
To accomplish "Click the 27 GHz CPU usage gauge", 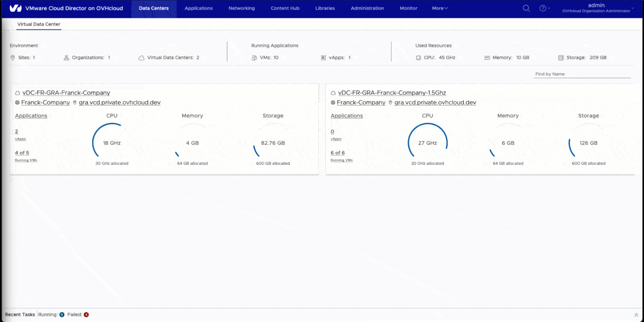I will [427, 143].
